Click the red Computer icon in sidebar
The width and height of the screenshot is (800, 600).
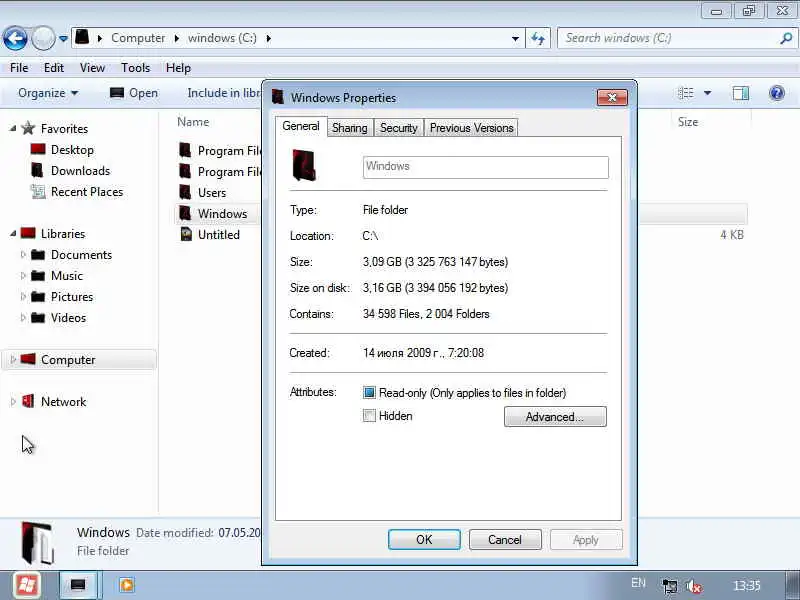click(28, 359)
